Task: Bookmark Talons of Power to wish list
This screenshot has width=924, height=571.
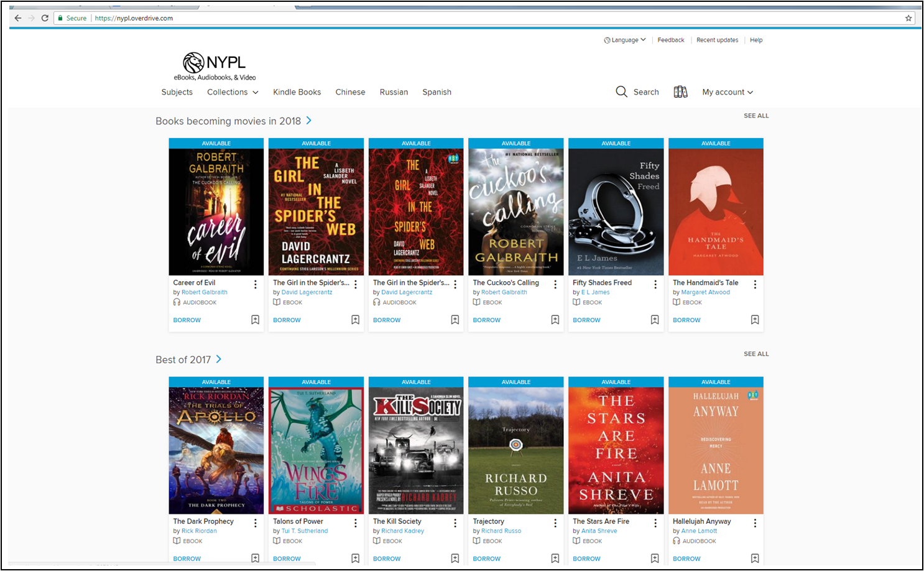Action: [x=356, y=559]
